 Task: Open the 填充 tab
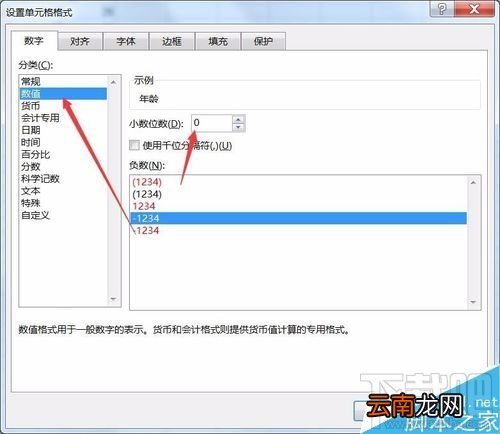(218, 41)
